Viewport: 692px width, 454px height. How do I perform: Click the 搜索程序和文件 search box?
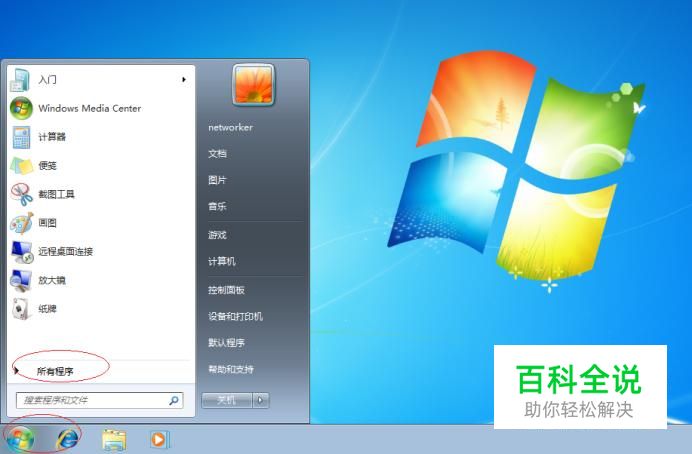click(x=99, y=400)
